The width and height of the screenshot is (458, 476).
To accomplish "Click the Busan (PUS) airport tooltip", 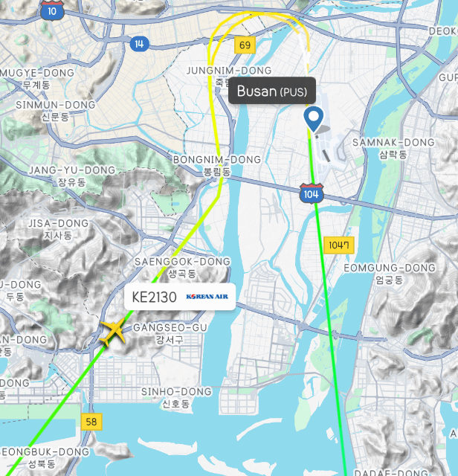I will coord(272,91).
